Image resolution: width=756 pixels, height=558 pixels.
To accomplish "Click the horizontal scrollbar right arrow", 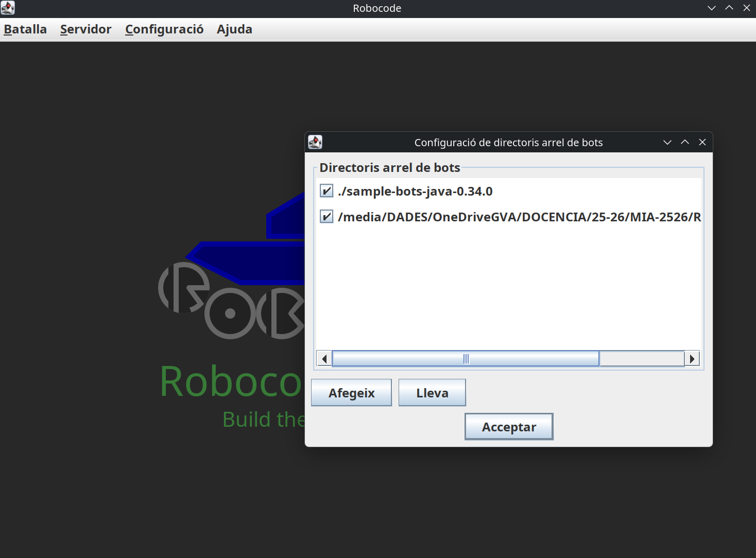I will 692,358.
